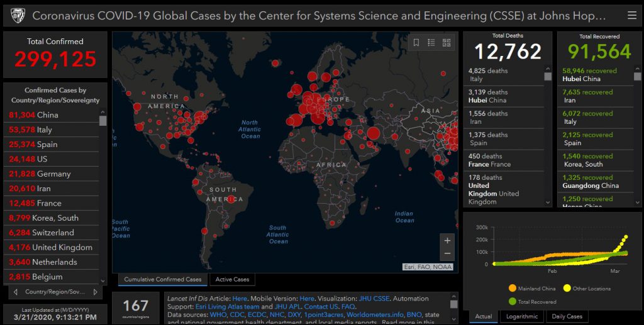Screen dimensions: 644x325
Task: Select Switzerland row with 6,284 cases
Action: (52, 233)
